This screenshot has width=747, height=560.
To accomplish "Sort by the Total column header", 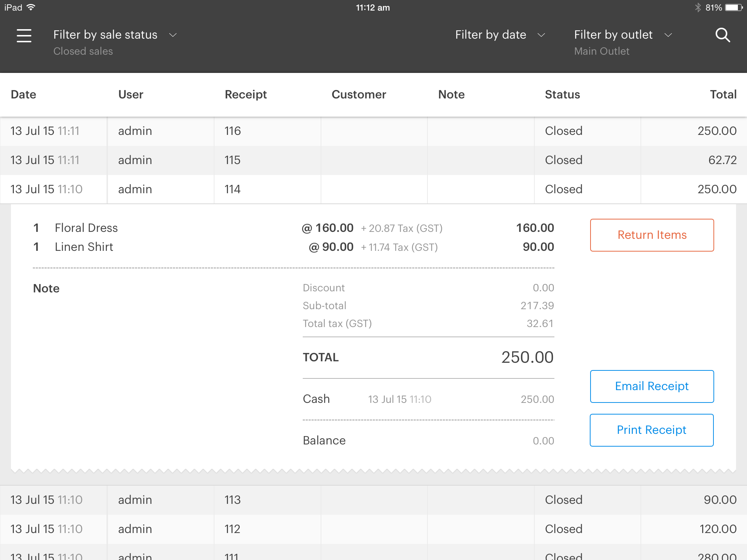I will 723,95.
